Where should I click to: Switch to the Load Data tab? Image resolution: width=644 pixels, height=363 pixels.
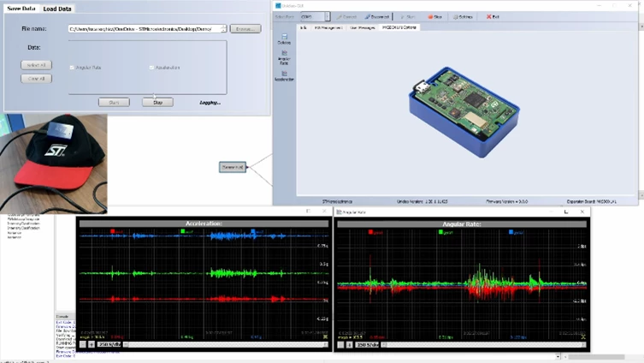point(57,9)
